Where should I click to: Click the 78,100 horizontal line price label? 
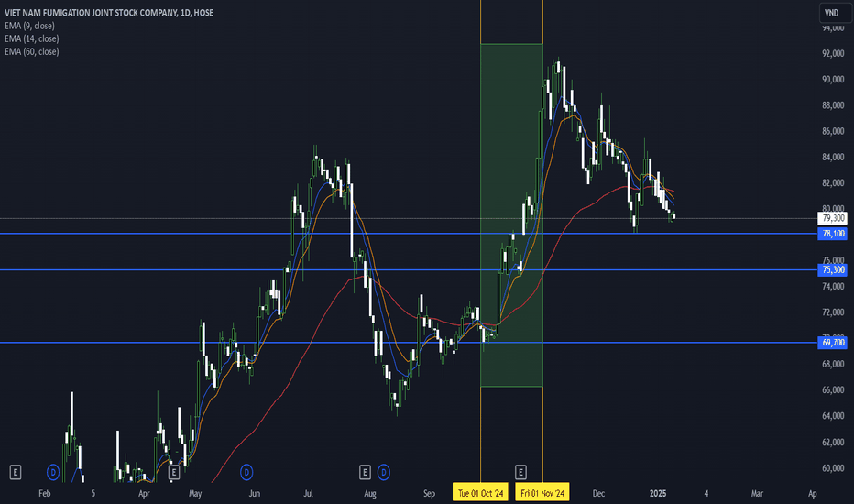[x=833, y=234]
